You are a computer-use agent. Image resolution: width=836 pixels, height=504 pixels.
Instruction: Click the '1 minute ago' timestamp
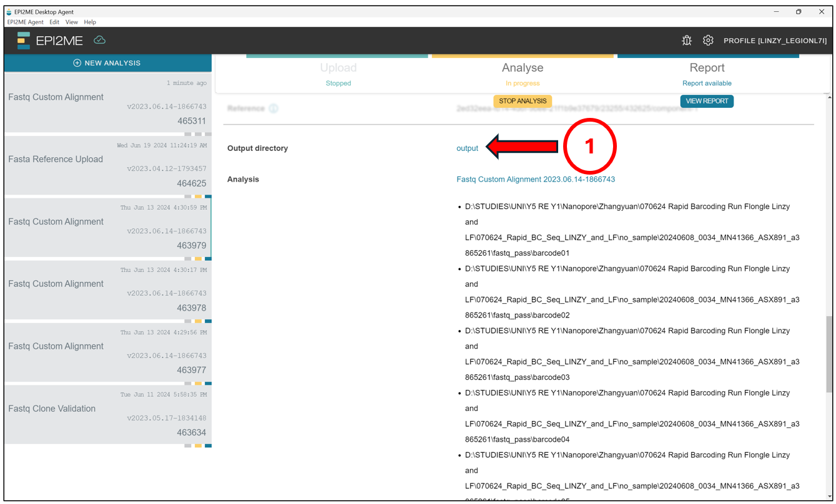pos(187,83)
